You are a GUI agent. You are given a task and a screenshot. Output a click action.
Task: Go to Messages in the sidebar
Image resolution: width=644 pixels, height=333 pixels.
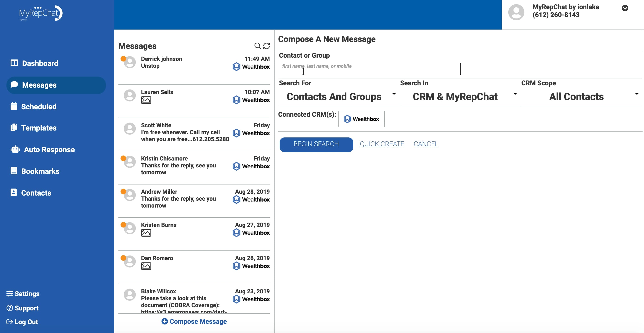(x=56, y=85)
